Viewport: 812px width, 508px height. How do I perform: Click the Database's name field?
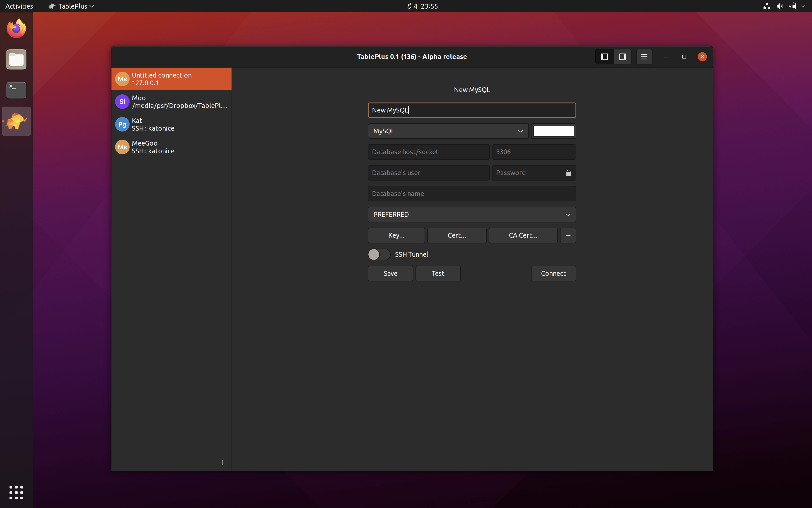click(472, 193)
